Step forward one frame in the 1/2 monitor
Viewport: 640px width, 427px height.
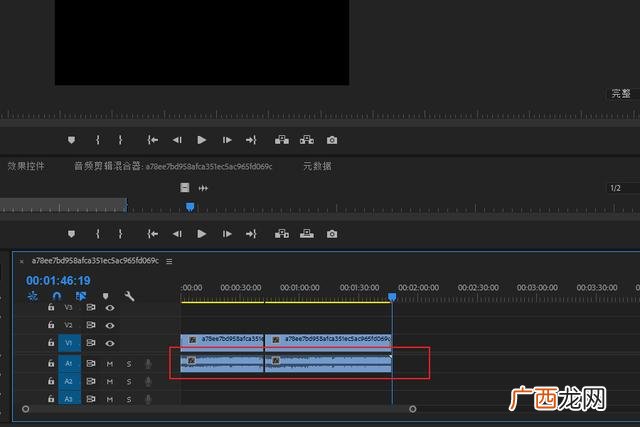[x=227, y=234]
